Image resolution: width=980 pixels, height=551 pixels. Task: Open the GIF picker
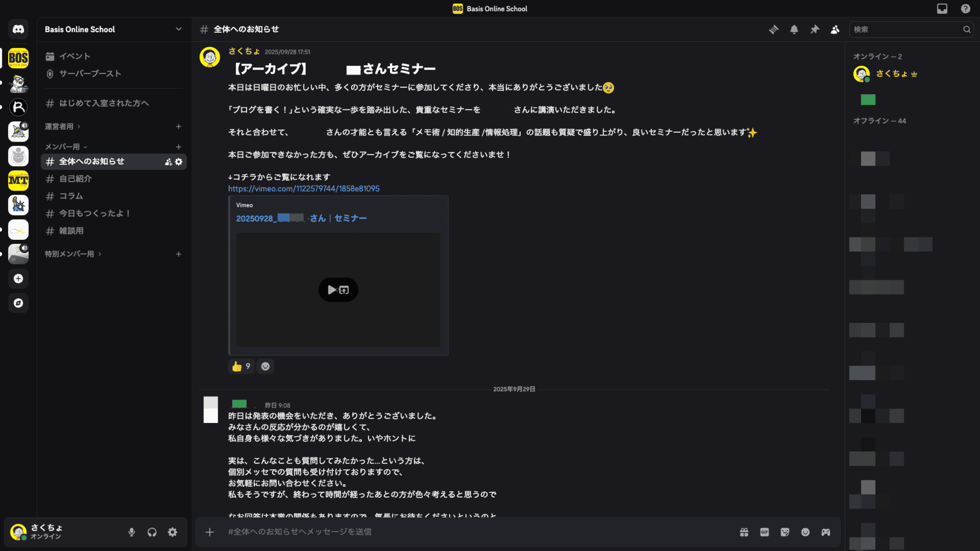pos(765,532)
